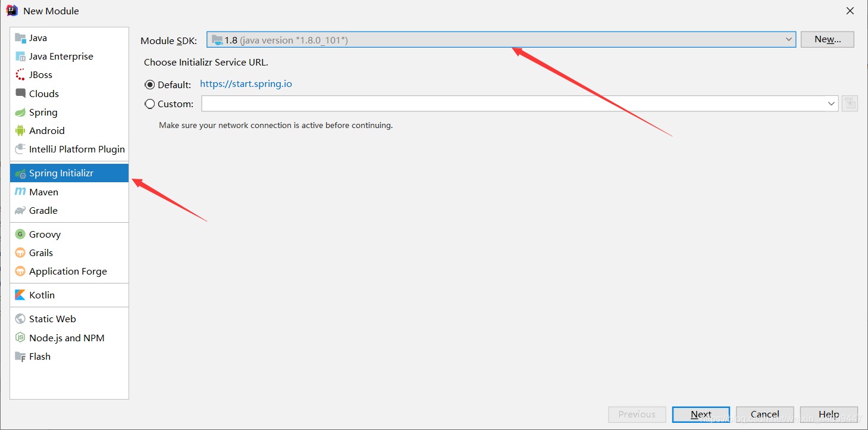This screenshot has height=430, width=868.
Task: Open the https://start.spring.io link
Action: pyautogui.click(x=246, y=84)
